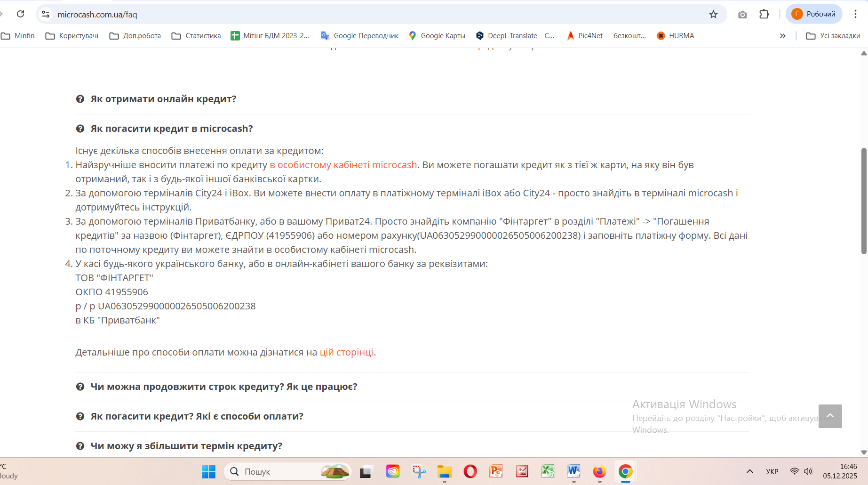Switch to Firefox from the taskbar
The image size is (868, 485).
[x=599, y=471]
